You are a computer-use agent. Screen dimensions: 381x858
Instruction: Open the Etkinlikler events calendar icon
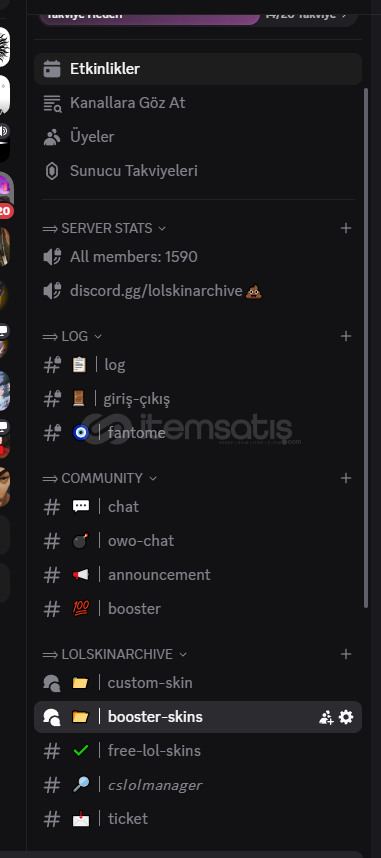click(52, 69)
